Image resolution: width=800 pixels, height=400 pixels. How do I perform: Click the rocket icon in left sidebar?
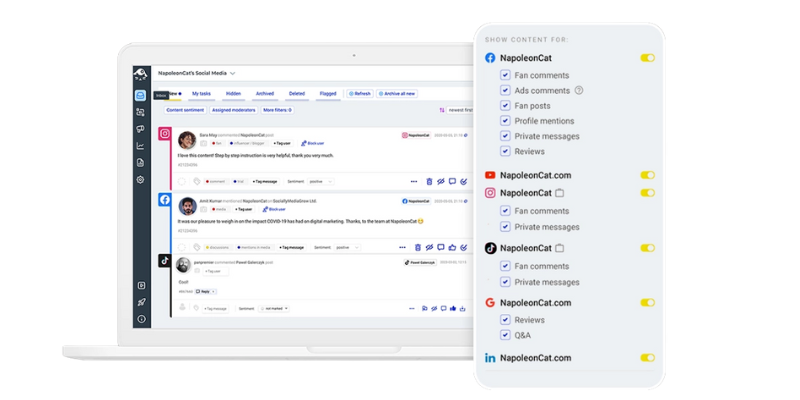(x=141, y=302)
